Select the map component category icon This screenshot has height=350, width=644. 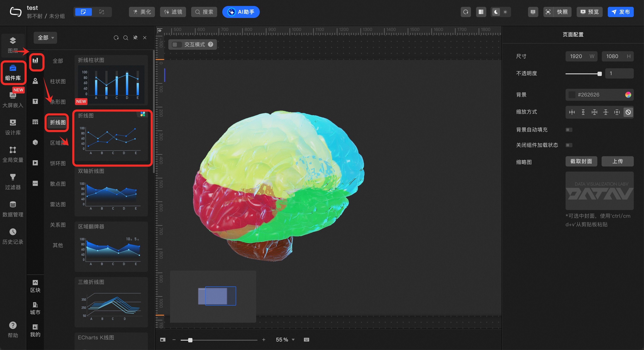pos(35,81)
